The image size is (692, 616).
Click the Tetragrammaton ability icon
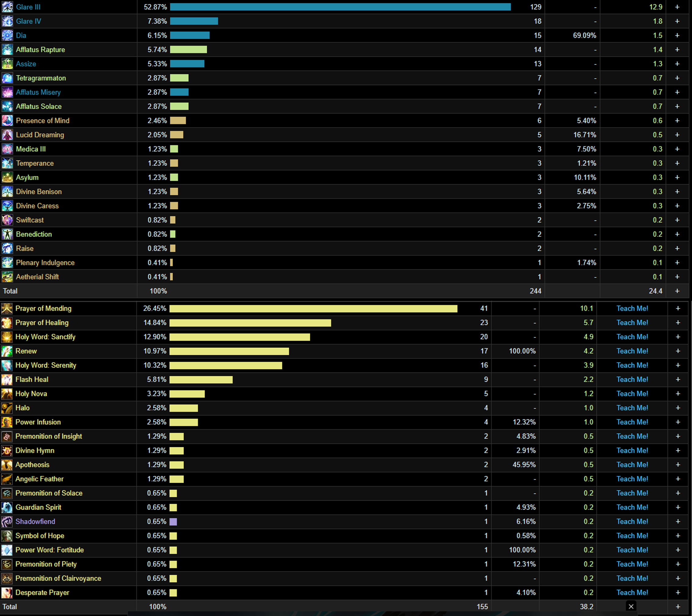7,78
